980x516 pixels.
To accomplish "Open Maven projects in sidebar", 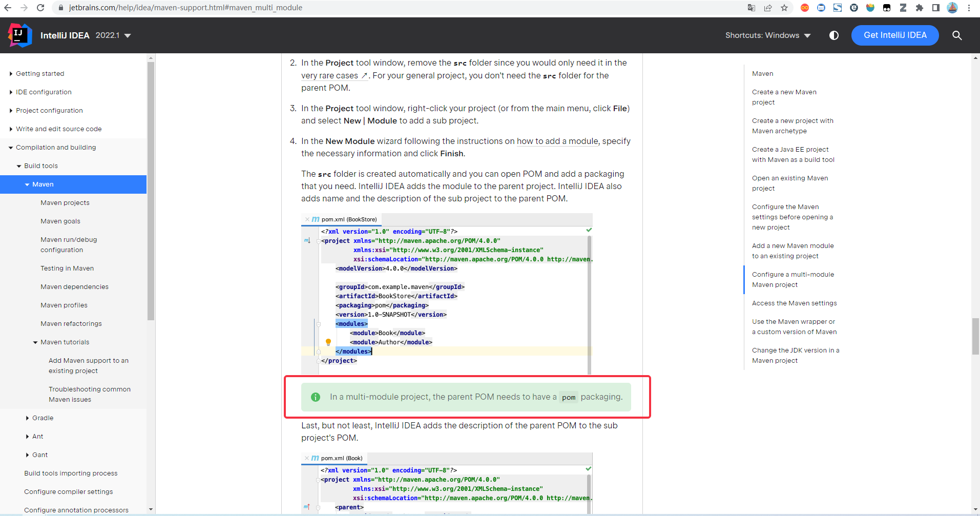I will (65, 203).
